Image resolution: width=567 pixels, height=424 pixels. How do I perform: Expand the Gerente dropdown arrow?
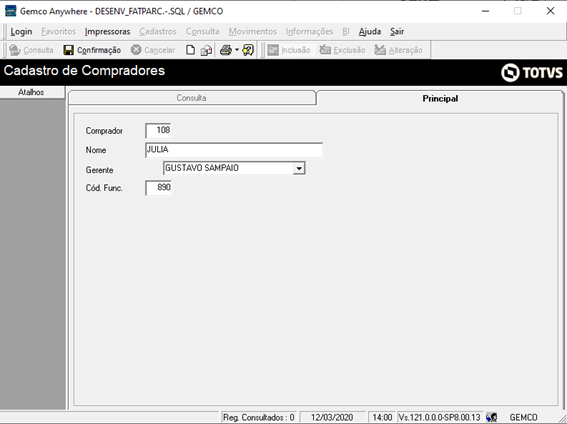tap(299, 168)
